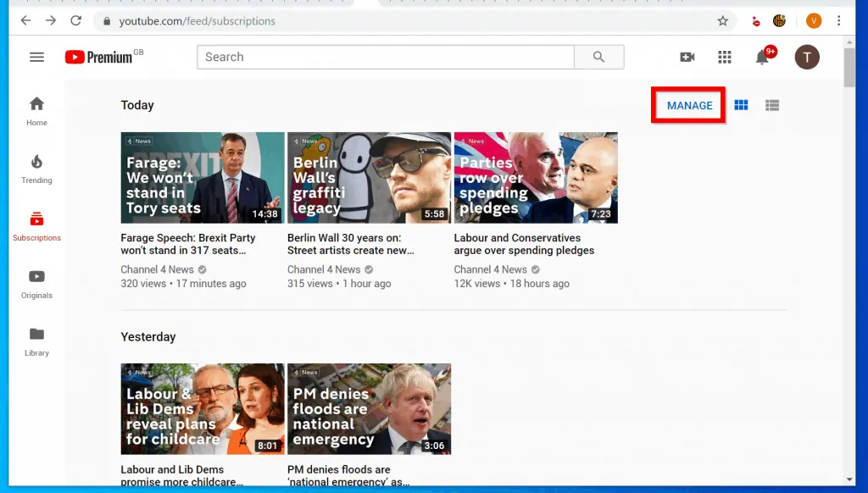
Task: Check notifications via the bell icon
Action: point(764,57)
